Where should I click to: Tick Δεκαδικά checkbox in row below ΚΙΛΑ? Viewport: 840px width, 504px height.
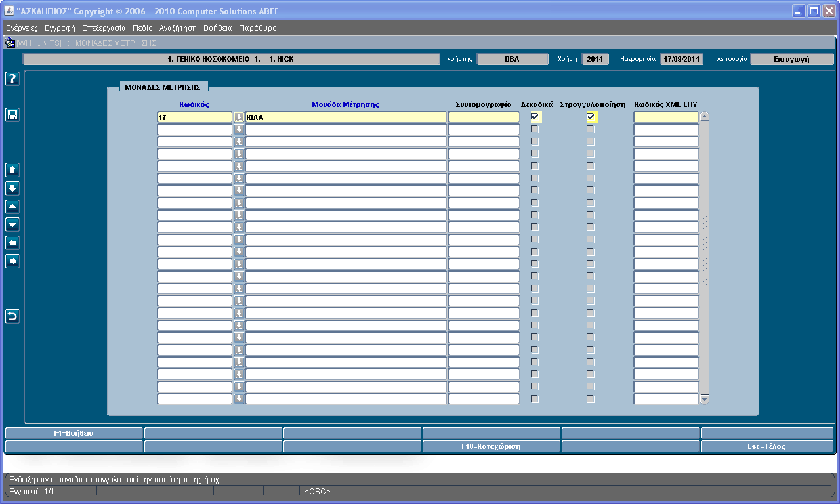535,129
